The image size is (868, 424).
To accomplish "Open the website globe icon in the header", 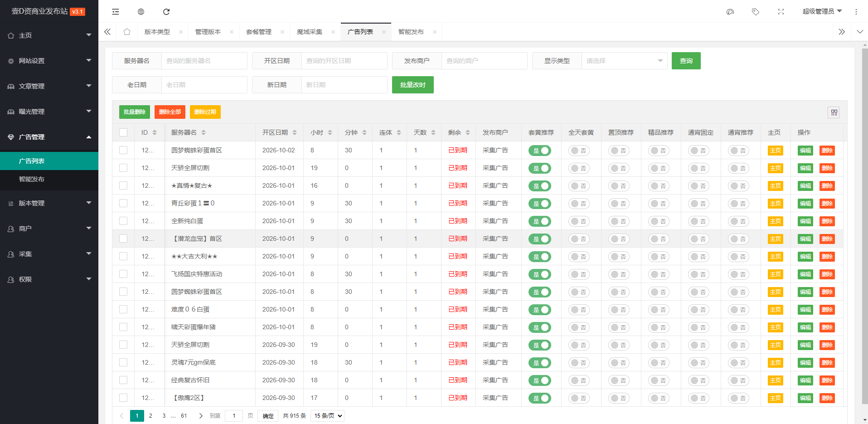I will pyautogui.click(x=141, y=12).
